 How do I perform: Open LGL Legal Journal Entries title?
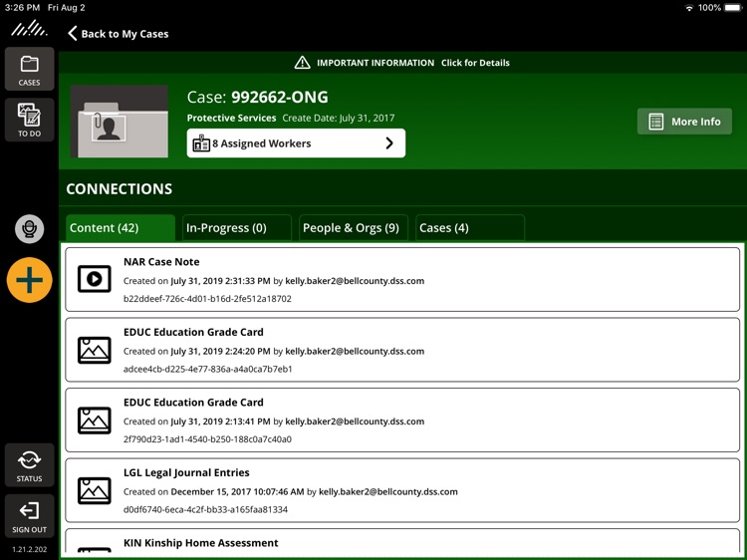click(186, 472)
